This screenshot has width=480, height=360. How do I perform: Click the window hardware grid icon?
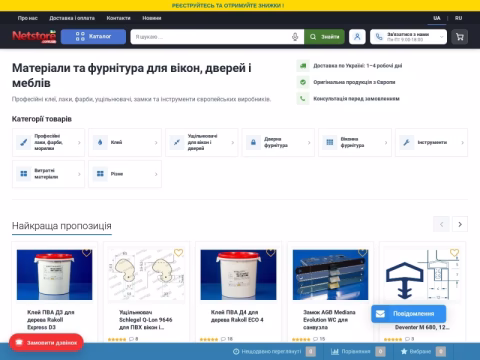[x=330, y=142]
